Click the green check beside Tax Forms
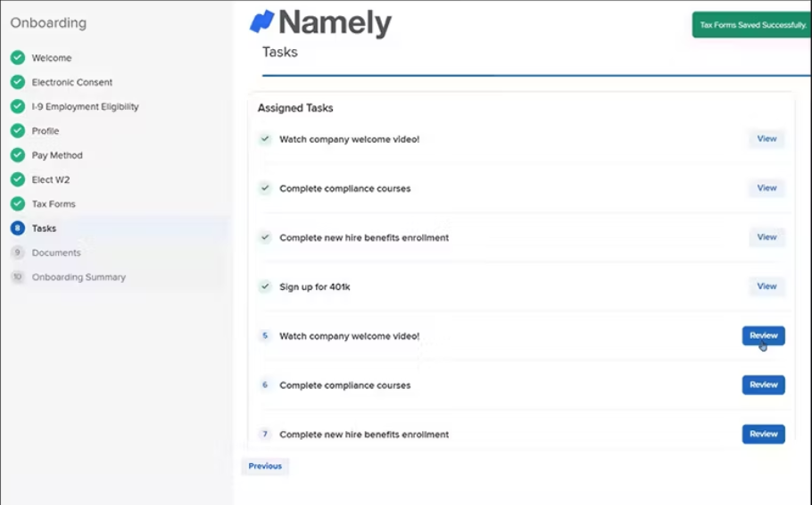 click(x=18, y=203)
